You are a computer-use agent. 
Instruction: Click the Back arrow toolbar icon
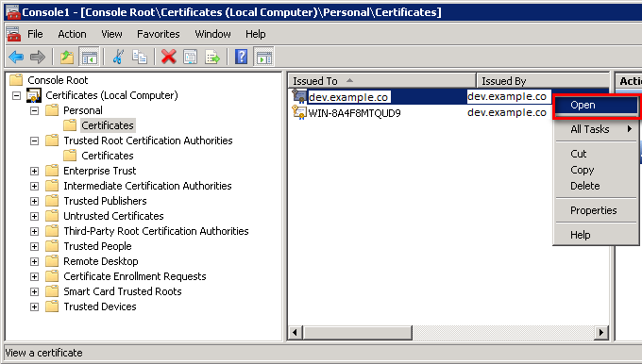click(x=16, y=57)
